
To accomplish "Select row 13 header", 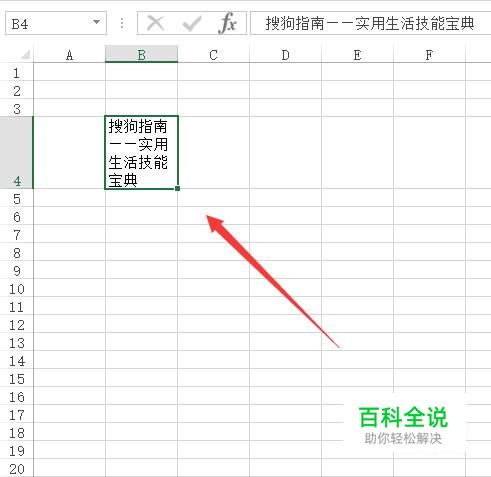I will point(17,342).
